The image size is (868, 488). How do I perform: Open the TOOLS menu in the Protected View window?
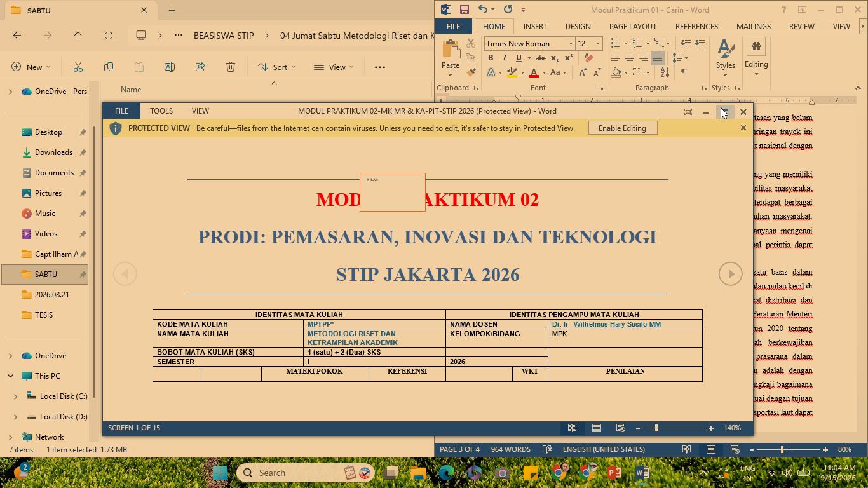pyautogui.click(x=161, y=111)
